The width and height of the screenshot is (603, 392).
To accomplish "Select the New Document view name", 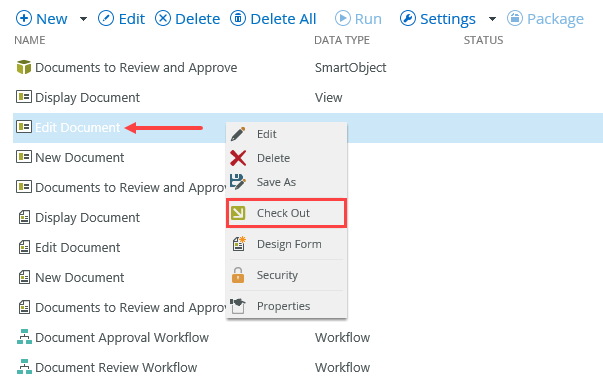I will (x=80, y=157).
